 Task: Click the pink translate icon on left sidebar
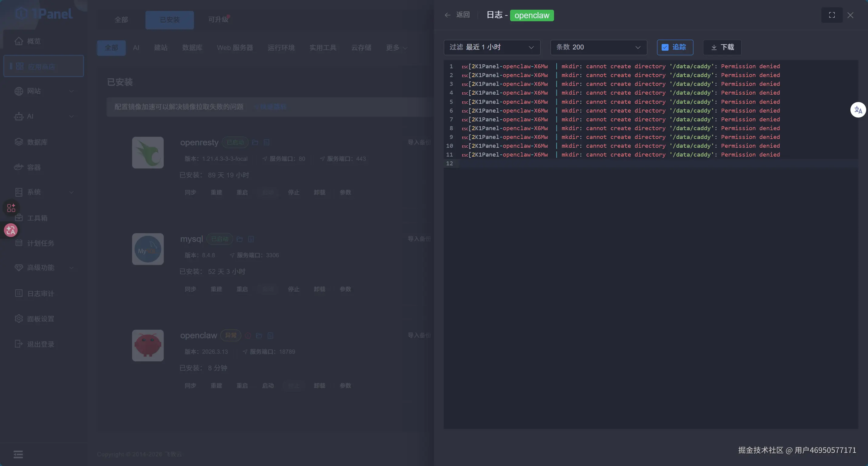tap(10, 230)
